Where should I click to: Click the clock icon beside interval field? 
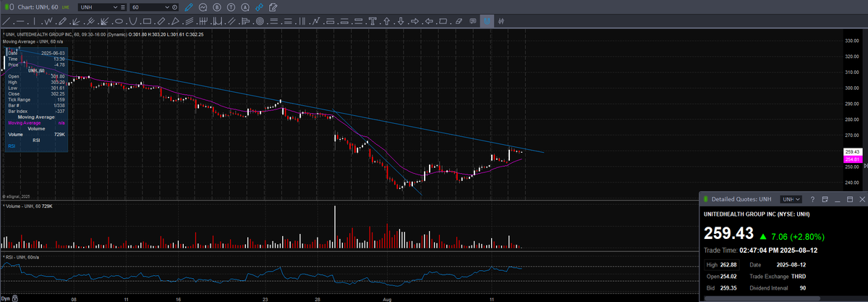click(x=174, y=7)
